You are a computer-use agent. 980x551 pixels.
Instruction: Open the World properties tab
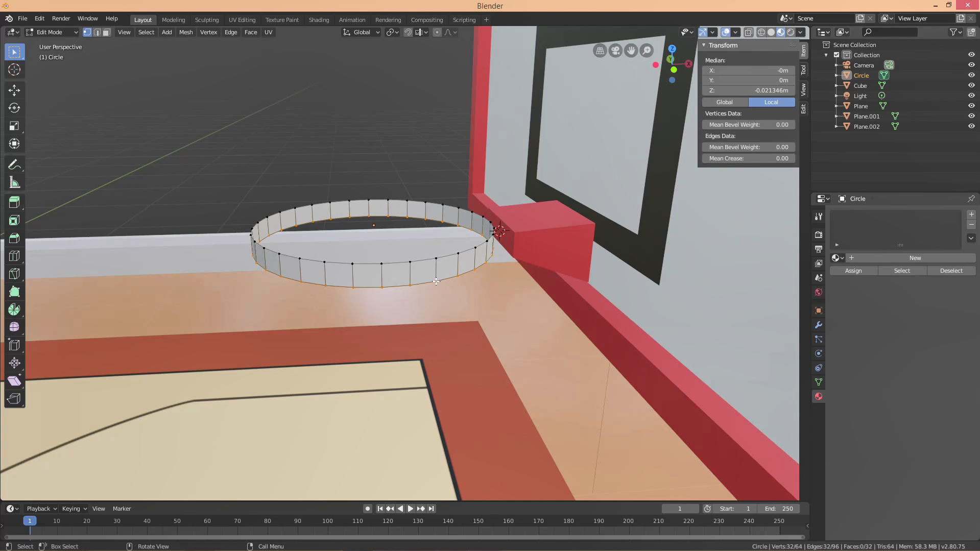coord(819,292)
